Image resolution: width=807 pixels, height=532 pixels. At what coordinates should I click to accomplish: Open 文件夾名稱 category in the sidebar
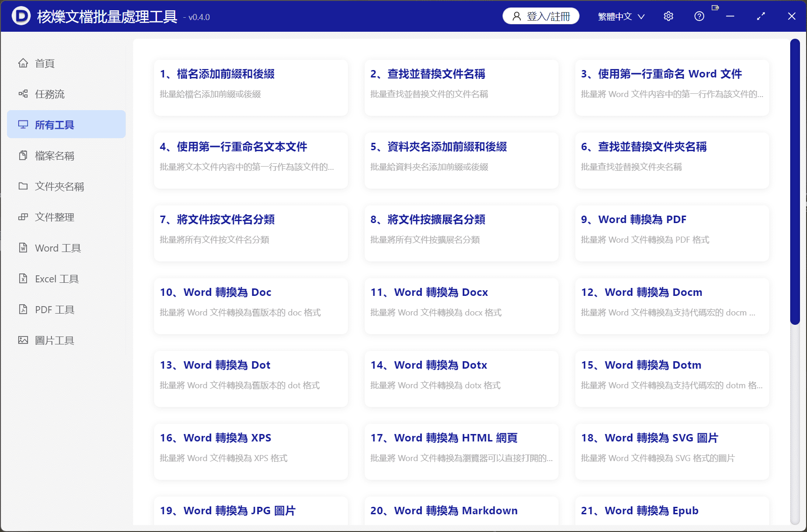pos(66,186)
